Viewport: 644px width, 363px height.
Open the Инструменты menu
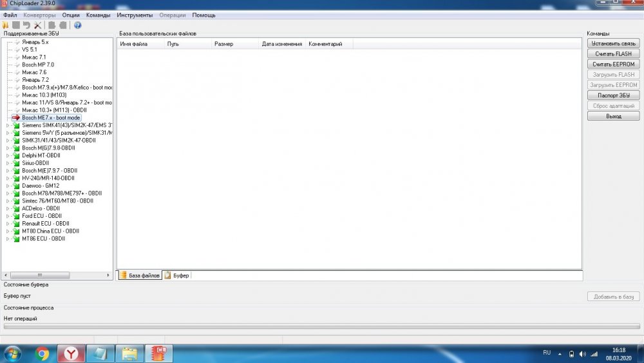(x=135, y=15)
